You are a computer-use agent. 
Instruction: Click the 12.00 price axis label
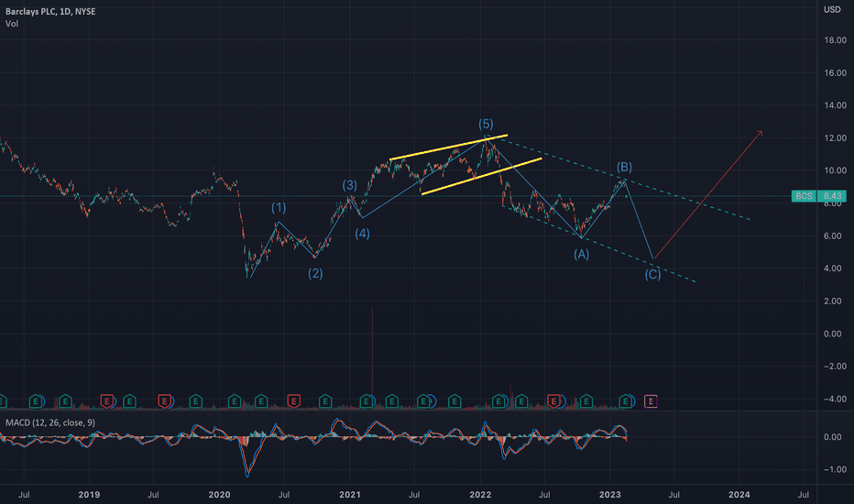(835, 138)
